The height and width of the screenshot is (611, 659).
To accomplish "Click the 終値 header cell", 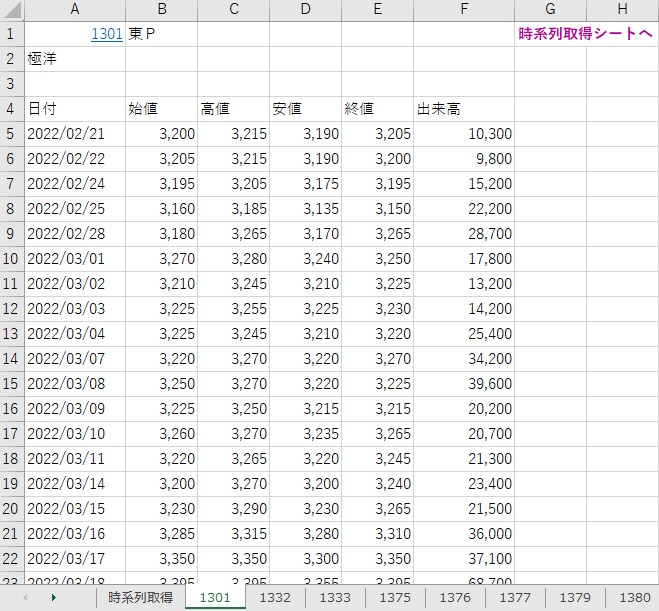I will pyautogui.click(x=377, y=109).
